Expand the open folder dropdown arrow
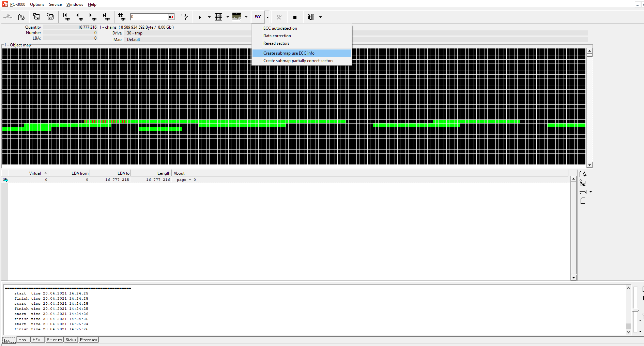Screen dimensions: 644x346 pyautogui.click(x=591, y=192)
